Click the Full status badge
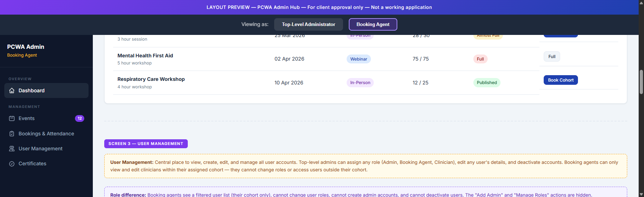 point(480,59)
